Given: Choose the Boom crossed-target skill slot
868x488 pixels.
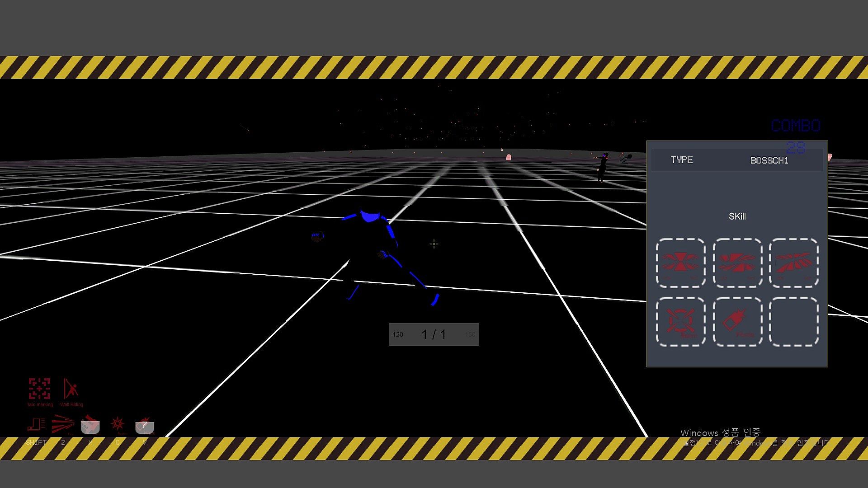Looking at the screenshot, I should [x=680, y=321].
